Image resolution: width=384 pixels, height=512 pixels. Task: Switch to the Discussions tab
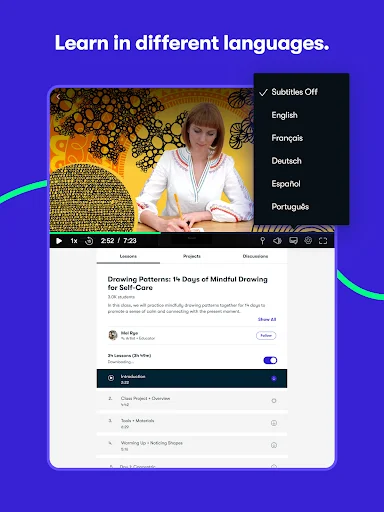255,256
